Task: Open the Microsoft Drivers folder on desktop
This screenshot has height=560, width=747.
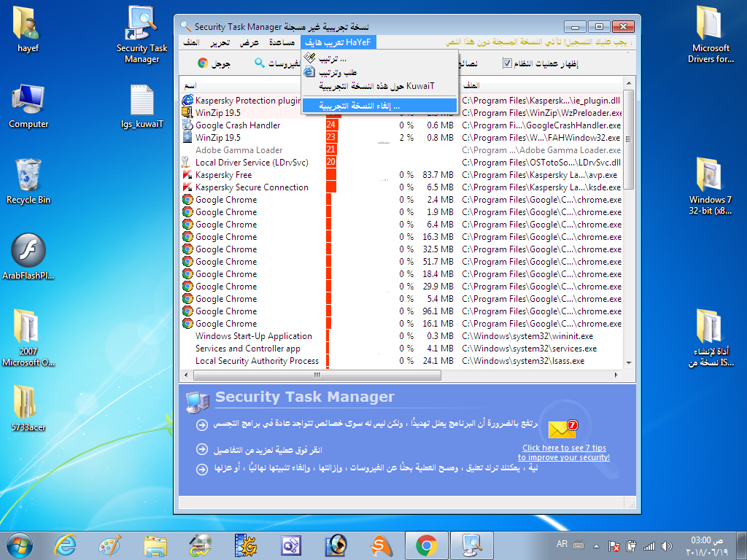Action: click(x=711, y=34)
